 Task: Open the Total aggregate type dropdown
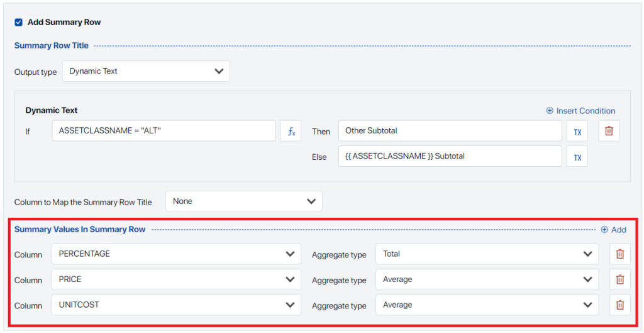[x=487, y=254]
